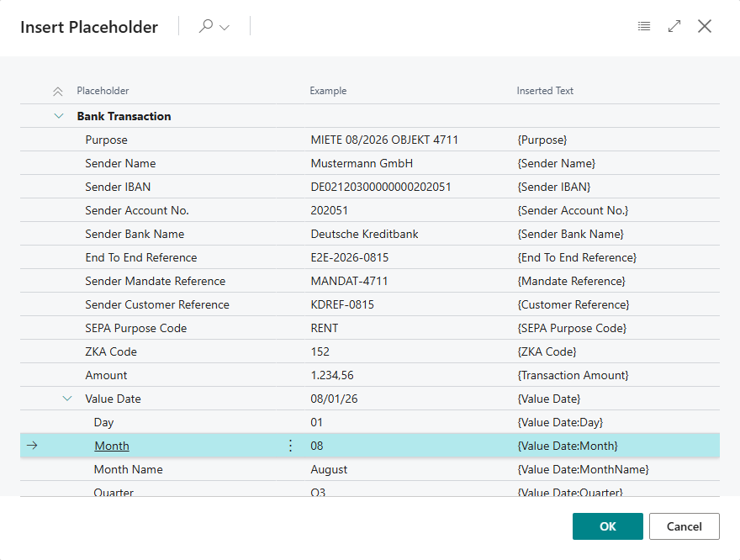
Task: Select the Value Date label
Action: tap(113, 399)
